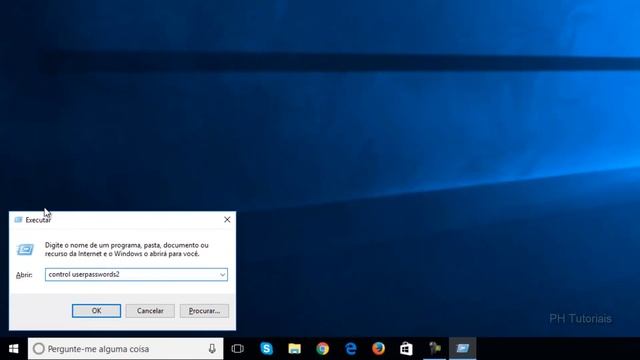
Task: Launch Microsoft Edge from the taskbar
Action: coord(351,349)
